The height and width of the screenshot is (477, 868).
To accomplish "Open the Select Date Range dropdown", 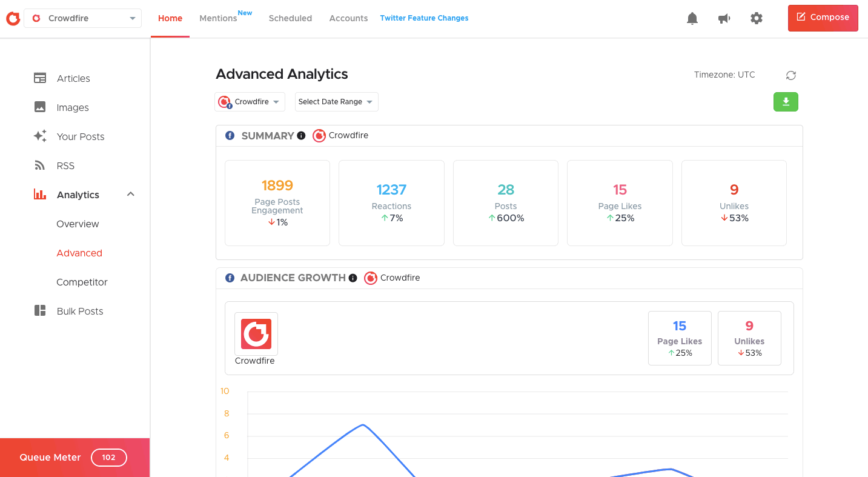I will coord(336,102).
